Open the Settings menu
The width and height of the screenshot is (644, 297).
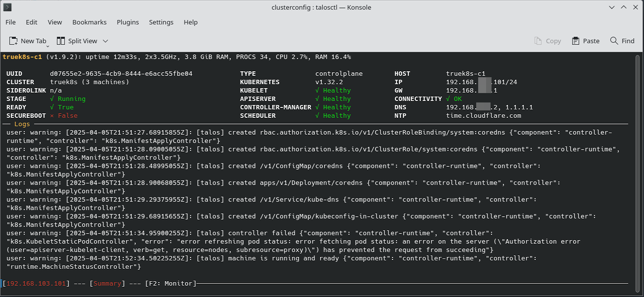point(161,22)
